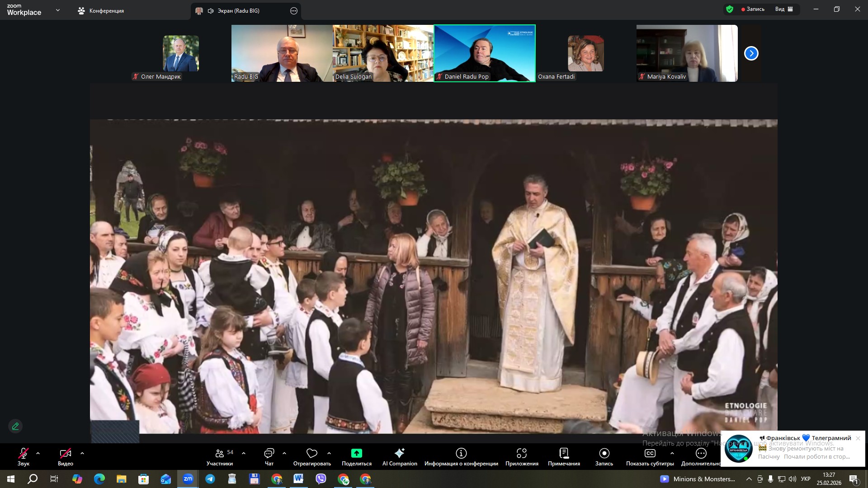The image size is (868, 488).
Task: Expand video options arrow
Action: click(82, 453)
